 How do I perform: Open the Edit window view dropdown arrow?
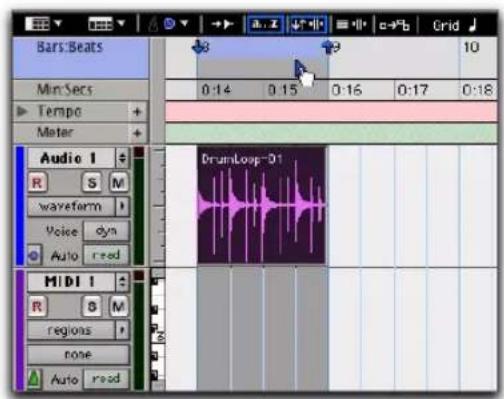click(58, 24)
